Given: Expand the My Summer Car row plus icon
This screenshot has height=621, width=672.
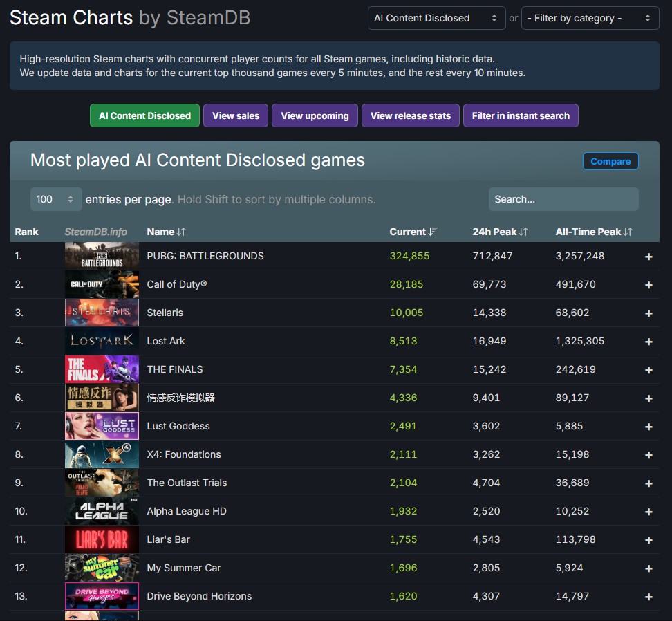Looking at the screenshot, I should [648, 568].
